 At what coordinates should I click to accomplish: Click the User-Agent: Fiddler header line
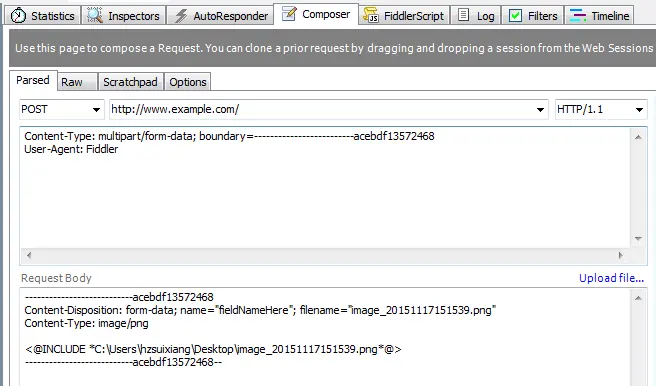click(71, 149)
